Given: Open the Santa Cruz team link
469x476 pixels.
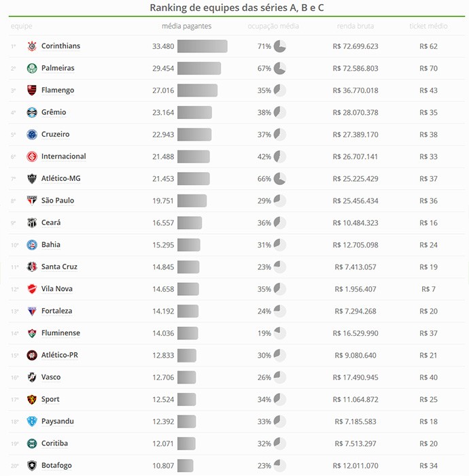Looking at the screenshot, I should 59,267.
